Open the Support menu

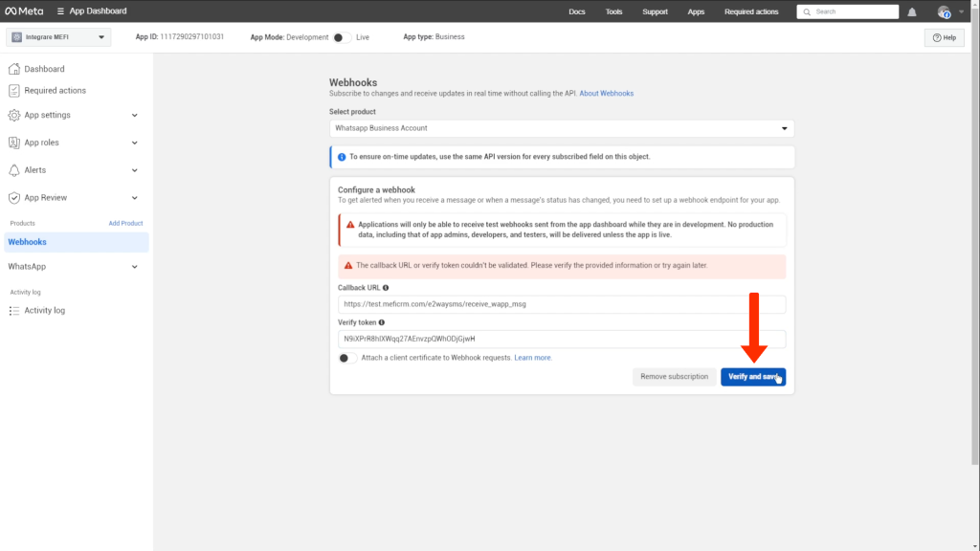655,11
